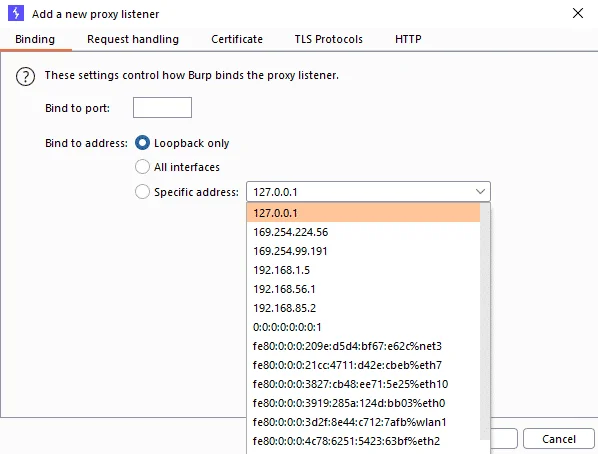Go to the TLS Protocols tab
Viewport: 598px width, 454px height.
[x=328, y=39]
